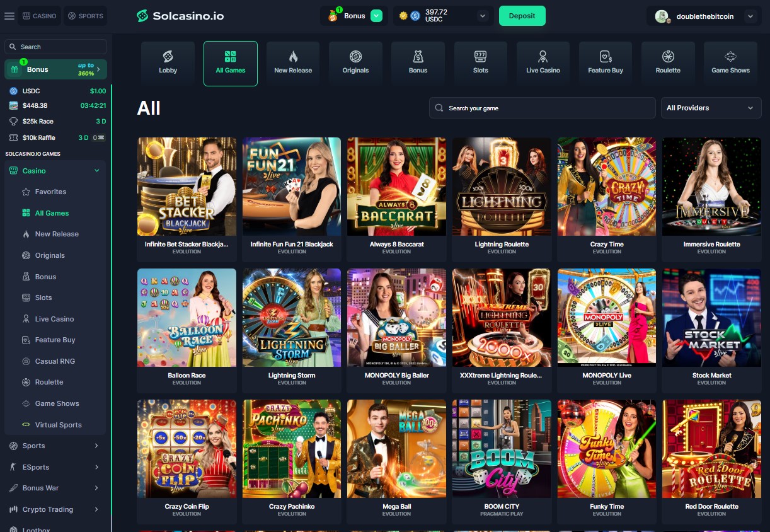770x532 pixels.
Task: Open Originals icon in sidebar
Action: [26, 255]
